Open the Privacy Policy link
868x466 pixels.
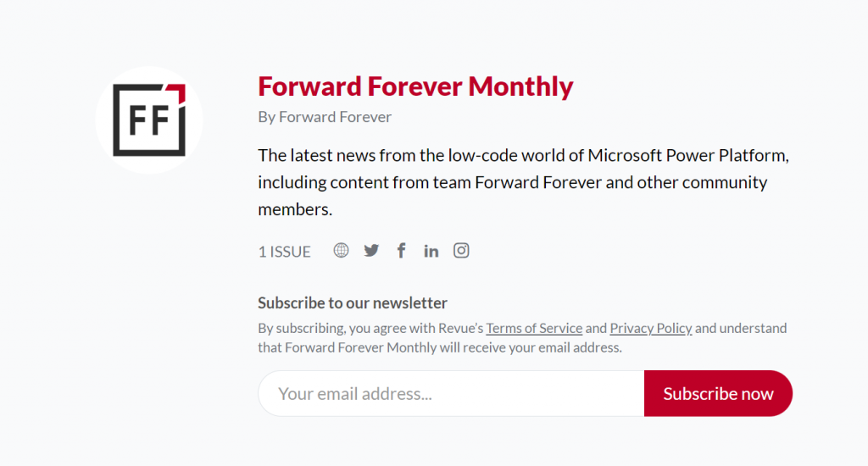651,328
